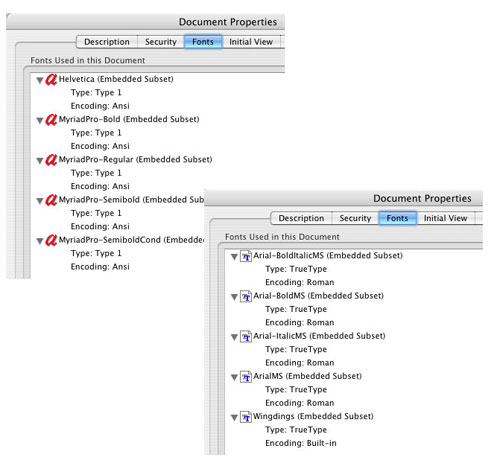
Task: Open Initial View tab in back window
Action: (251, 42)
